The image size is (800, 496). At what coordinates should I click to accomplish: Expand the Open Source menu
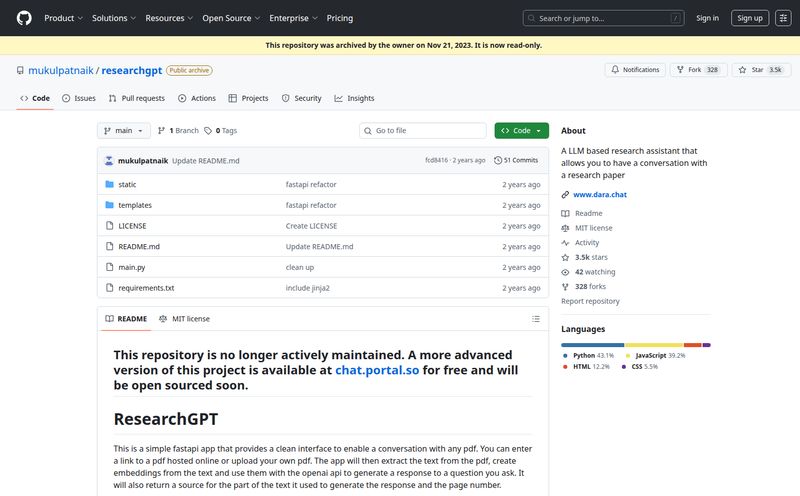point(231,18)
